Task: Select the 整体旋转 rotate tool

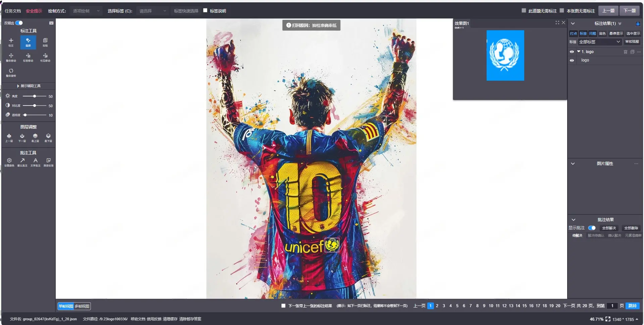Action: coord(11,73)
